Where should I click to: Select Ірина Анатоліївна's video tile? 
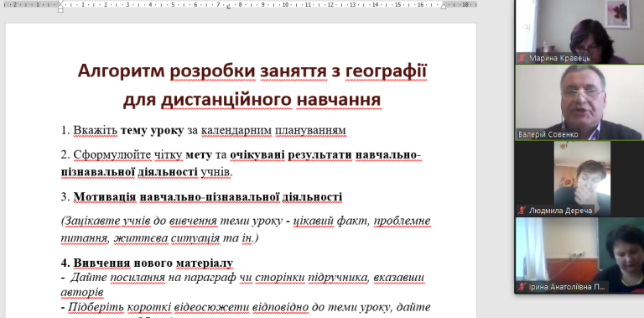coord(579,255)
